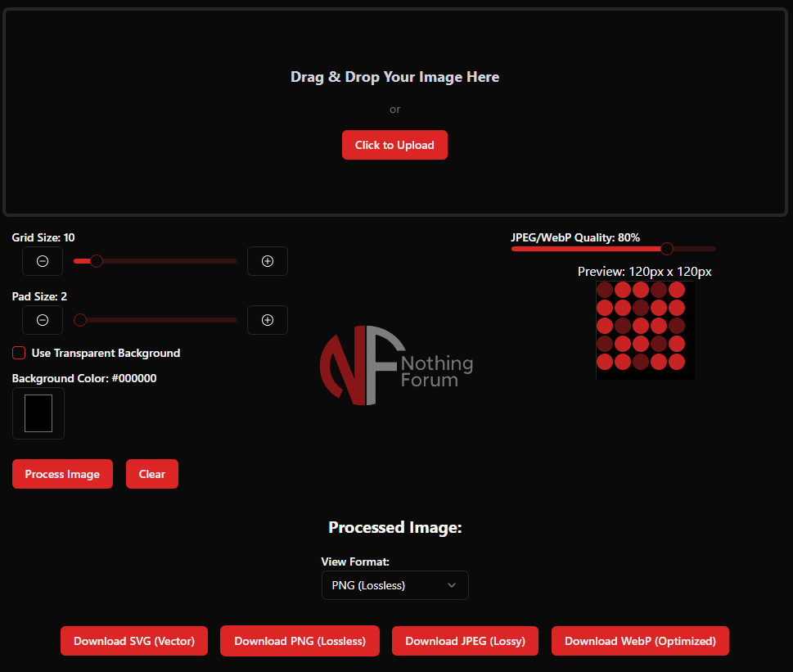Enable Use Transparent Background checkbox
Viewport: 793px width, 672px height.
click(19, 353)
